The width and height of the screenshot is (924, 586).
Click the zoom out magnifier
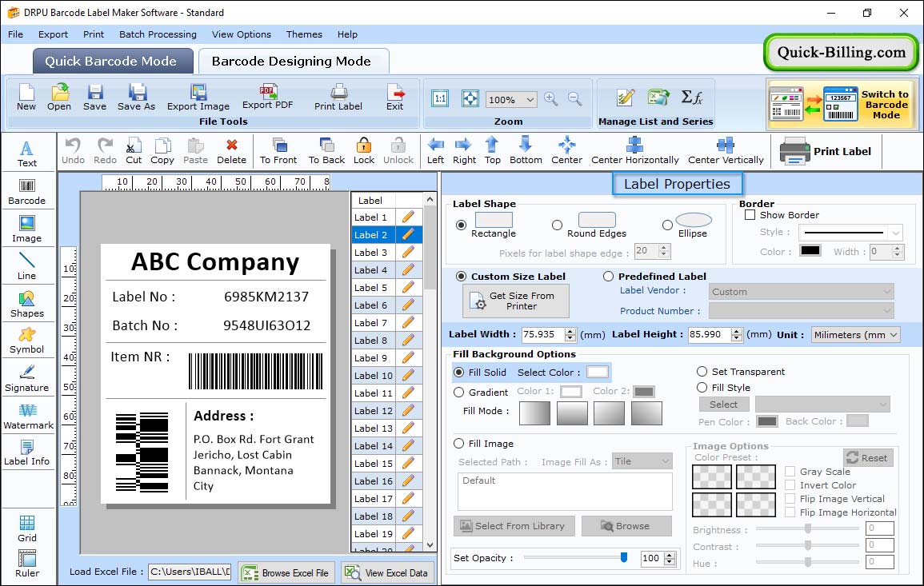click(x=574, y=99)
